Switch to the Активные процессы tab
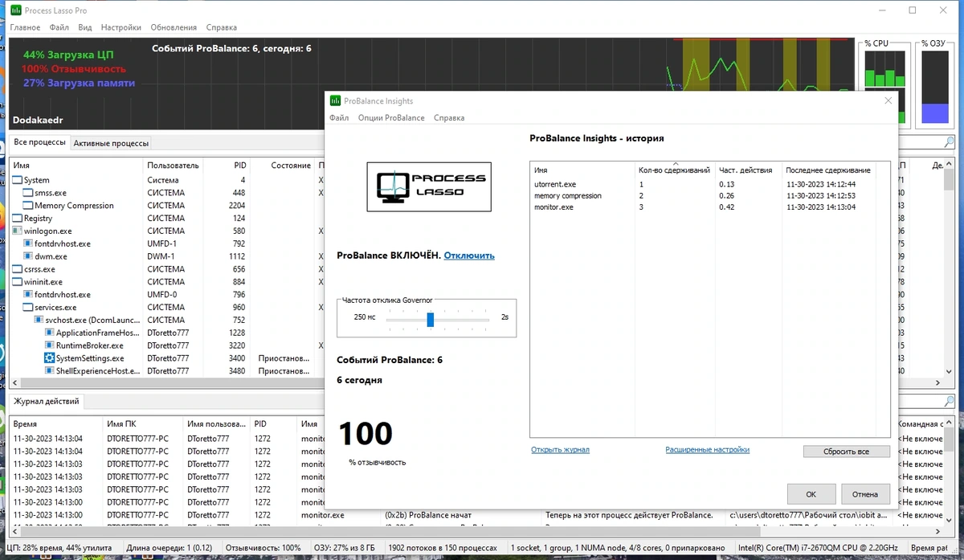Viewport: 964px width, 560px height. (111, 143)
